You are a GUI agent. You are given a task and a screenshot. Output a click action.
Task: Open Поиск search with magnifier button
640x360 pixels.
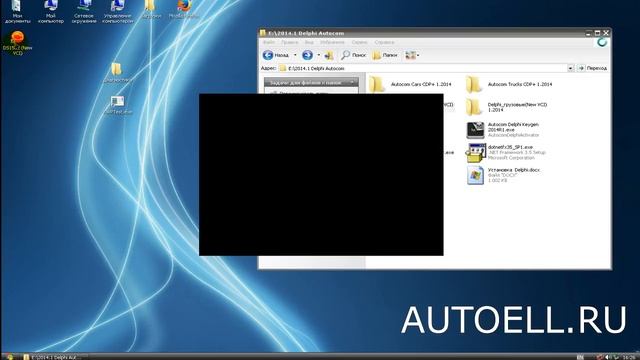353,55
